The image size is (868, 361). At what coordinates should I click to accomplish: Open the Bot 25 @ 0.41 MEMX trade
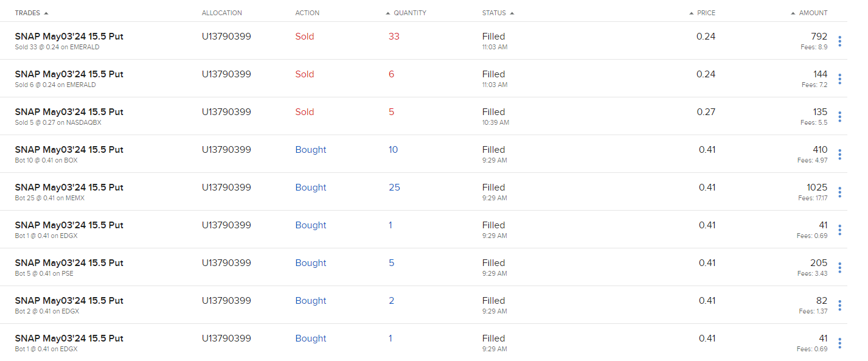69,188
